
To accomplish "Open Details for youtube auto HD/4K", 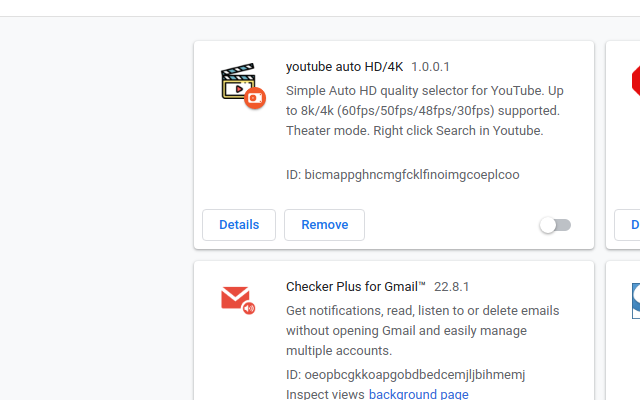I will click(239, 225).
